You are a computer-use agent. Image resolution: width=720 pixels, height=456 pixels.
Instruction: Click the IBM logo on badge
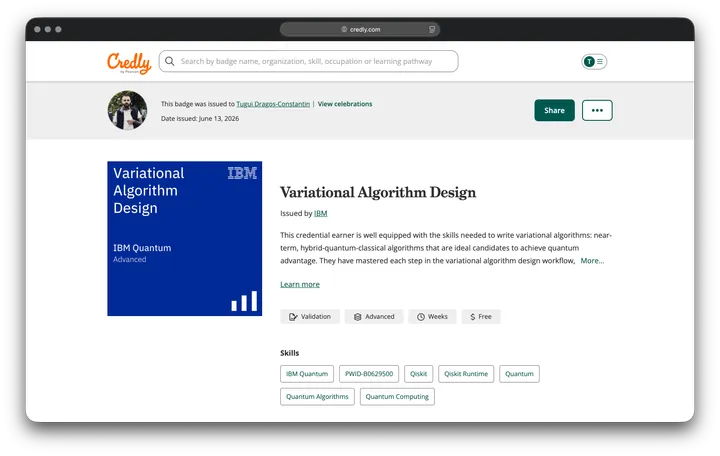242,173
